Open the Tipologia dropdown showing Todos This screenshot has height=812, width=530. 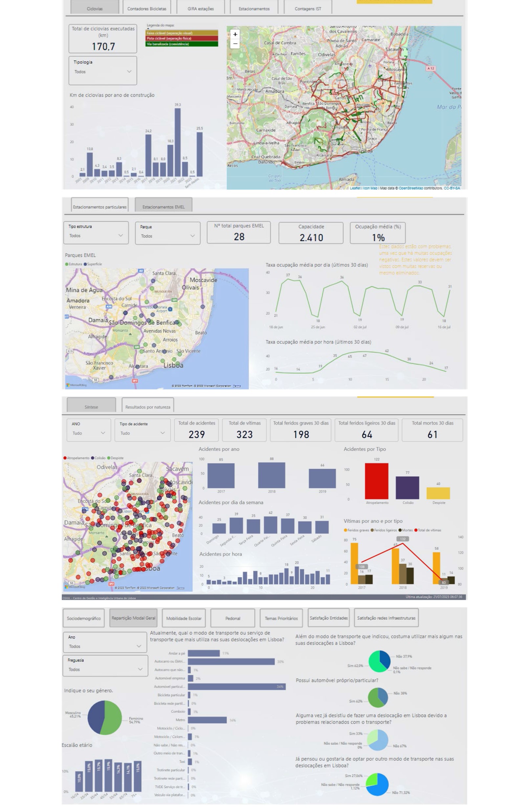pyautogui.click(x=129, y=72)
